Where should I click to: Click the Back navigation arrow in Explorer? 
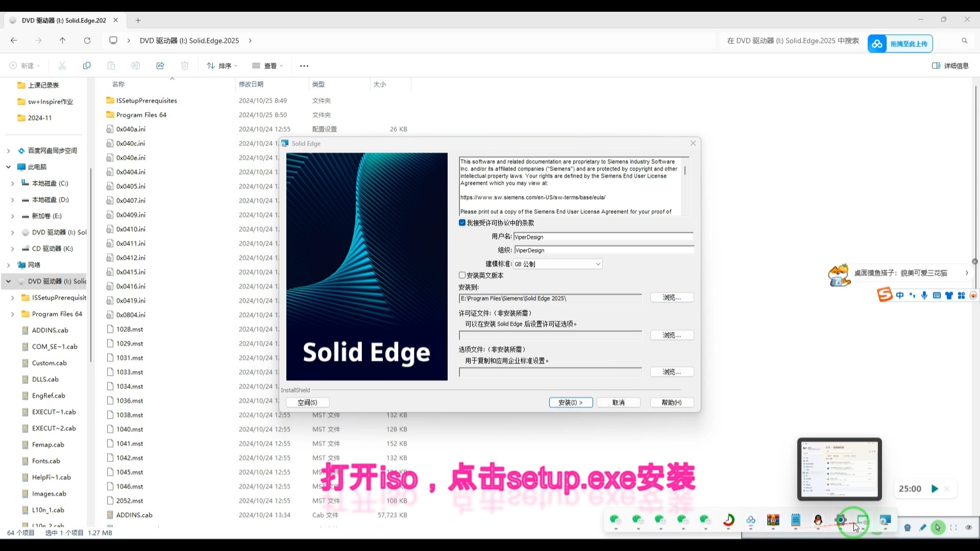14,40
